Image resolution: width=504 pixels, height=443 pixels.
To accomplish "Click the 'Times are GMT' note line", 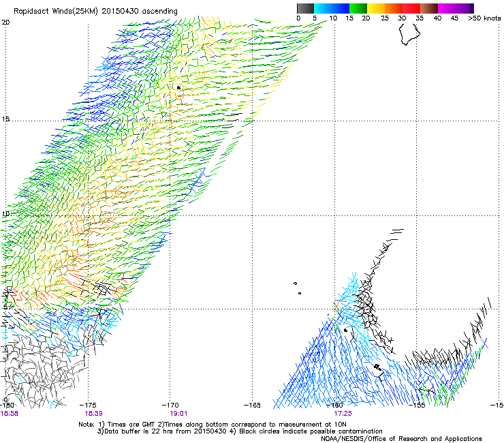I will pos(212,425).
